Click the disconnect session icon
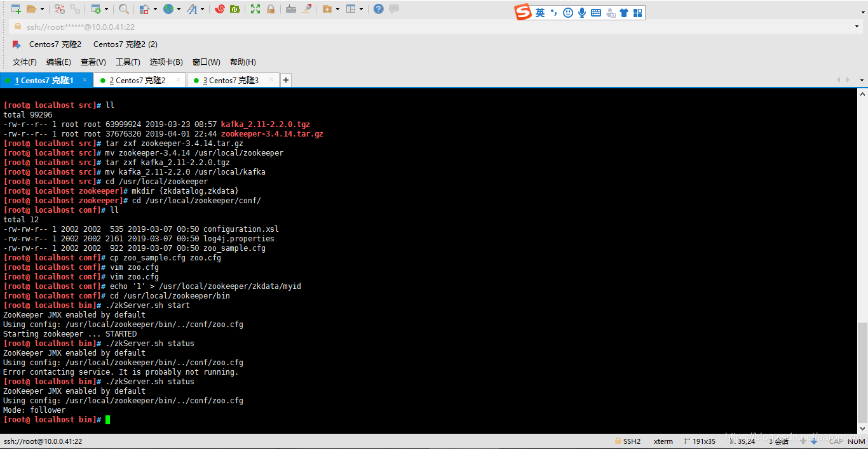Image resolution: width=868 pixels, height=449 pixels. point(60,9)
